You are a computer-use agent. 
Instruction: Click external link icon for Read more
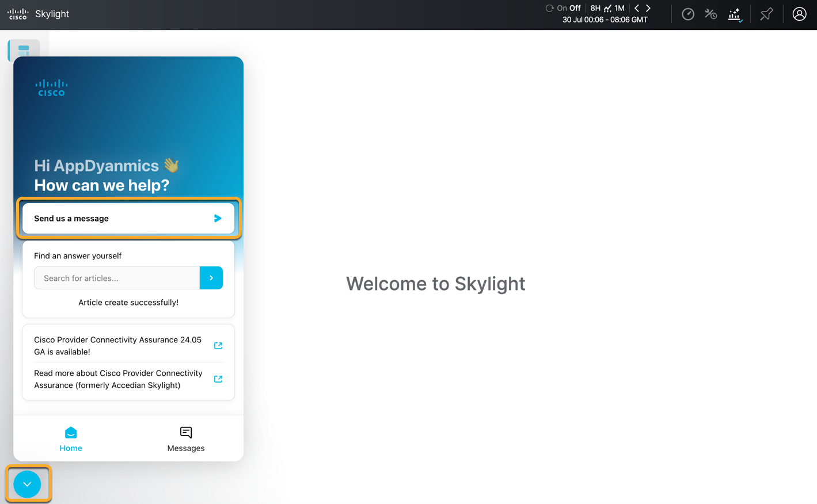point(218,379)
